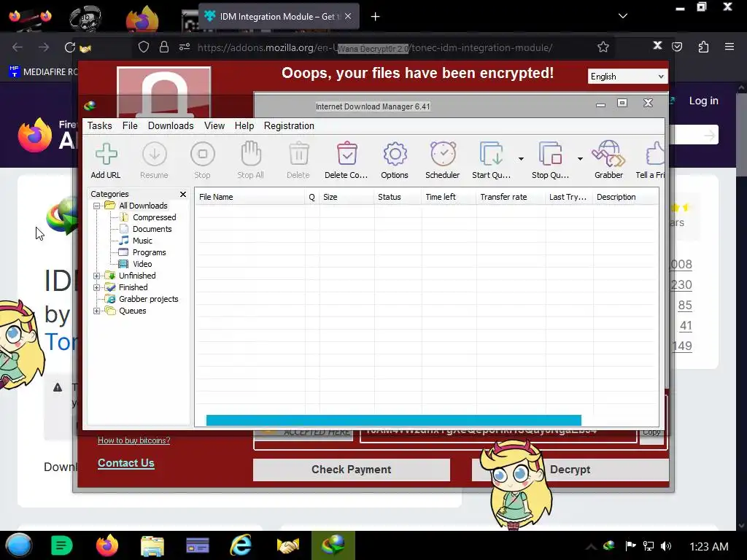747x560 pixels.
Task: Select the Music category
Action: [142, 241]
